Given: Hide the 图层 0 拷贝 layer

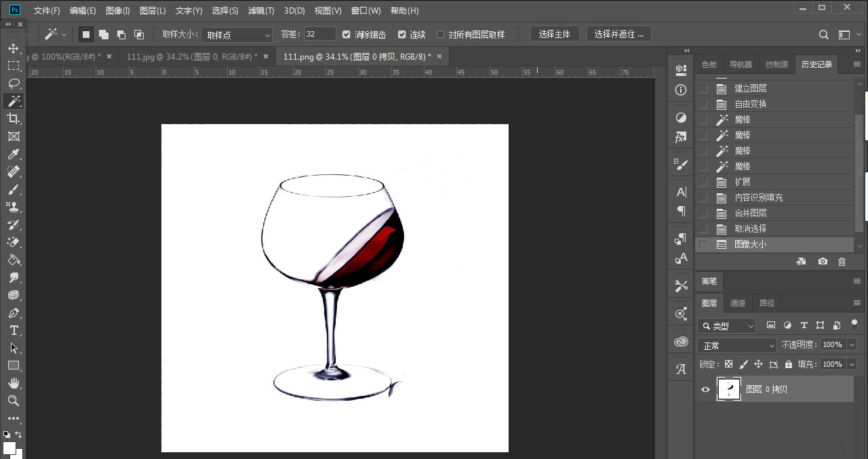Looking at the screenshot, I should 705,389.
